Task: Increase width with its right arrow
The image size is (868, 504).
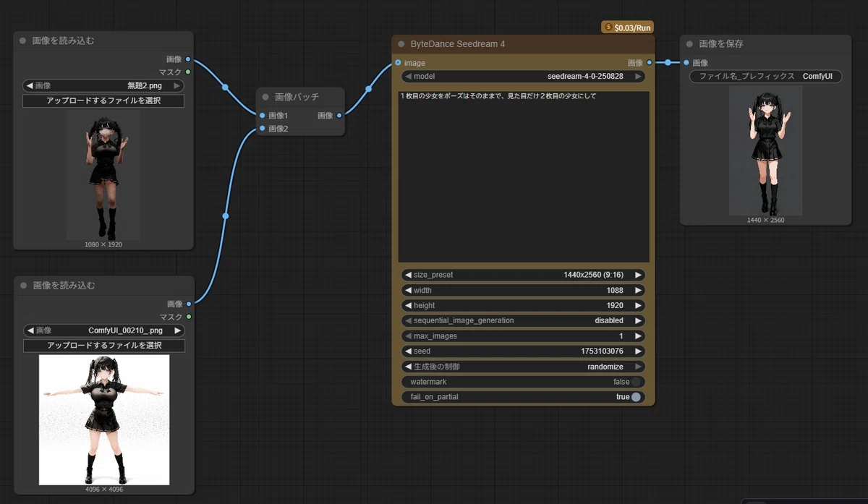Action: (x=638, y=290)
